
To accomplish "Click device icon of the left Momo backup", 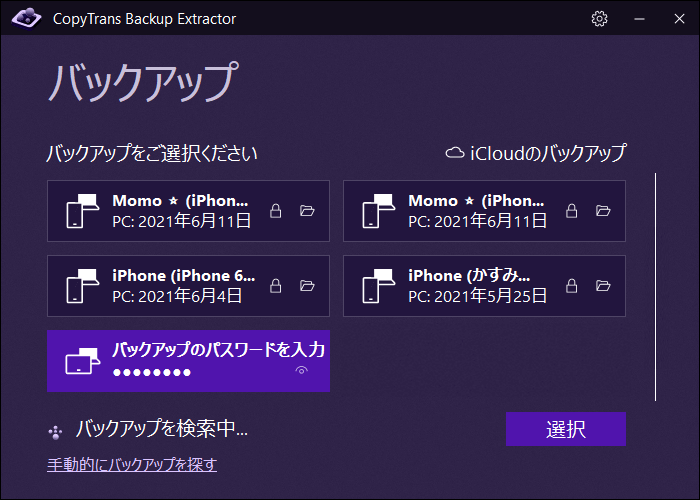I will [83, 211].
